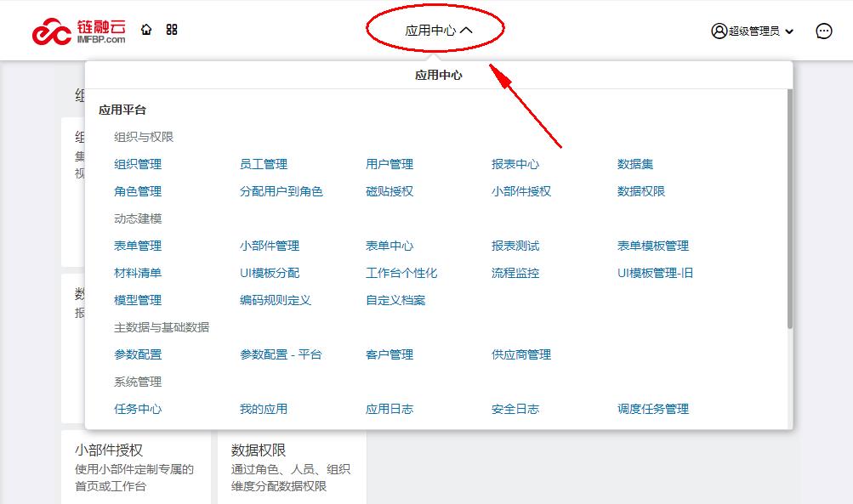Open the apps grid icon beside home
853x504 pixels.
pyautogui.click(x=172, y=28)
